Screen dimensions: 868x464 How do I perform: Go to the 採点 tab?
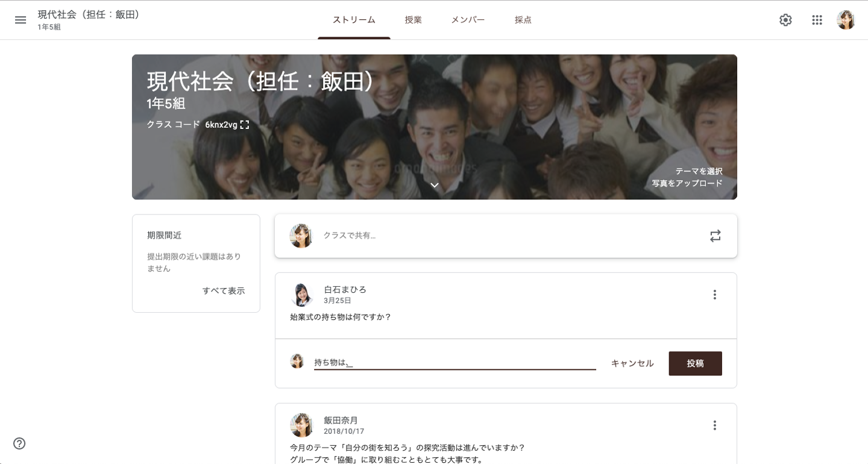click(x=523, y=20)
